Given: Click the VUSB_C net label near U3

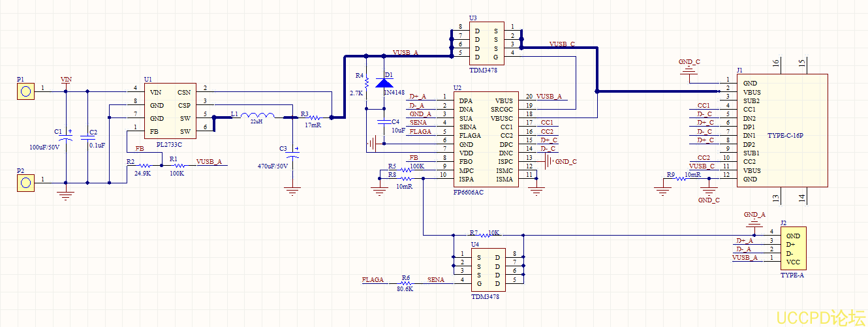Looking at the screenshot, I should [x=562, y=44].
